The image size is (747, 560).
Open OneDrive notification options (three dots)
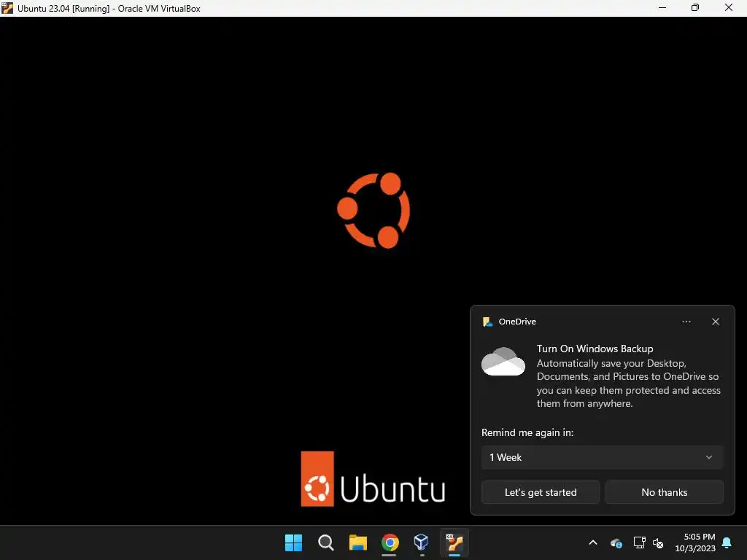[686, 322]
